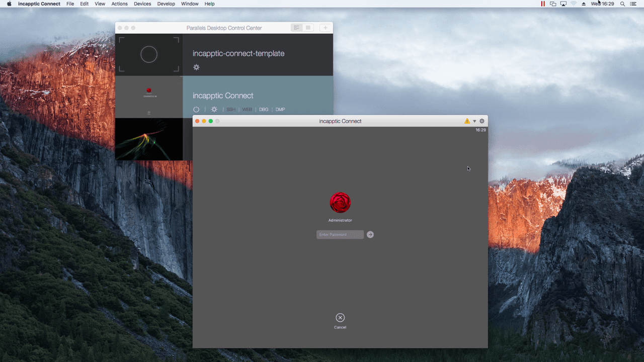Open Develop menu
Screen dimensions: 644x362
point(166,4)
